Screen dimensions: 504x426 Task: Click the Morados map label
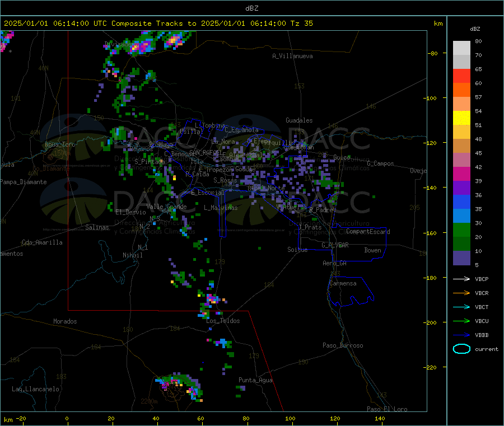pyautogui.click(x=65, y=321)
